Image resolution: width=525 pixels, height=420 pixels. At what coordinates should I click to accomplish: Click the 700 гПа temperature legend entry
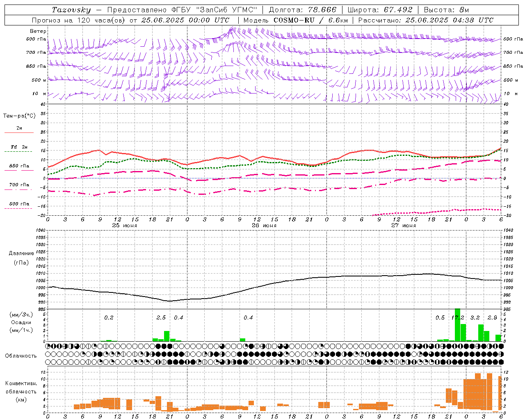(19, 185)
